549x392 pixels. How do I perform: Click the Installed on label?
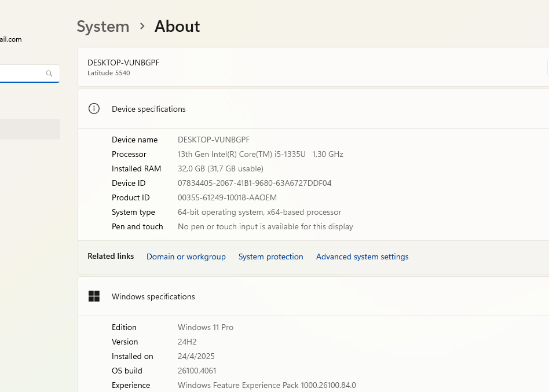tap(133, 356)
